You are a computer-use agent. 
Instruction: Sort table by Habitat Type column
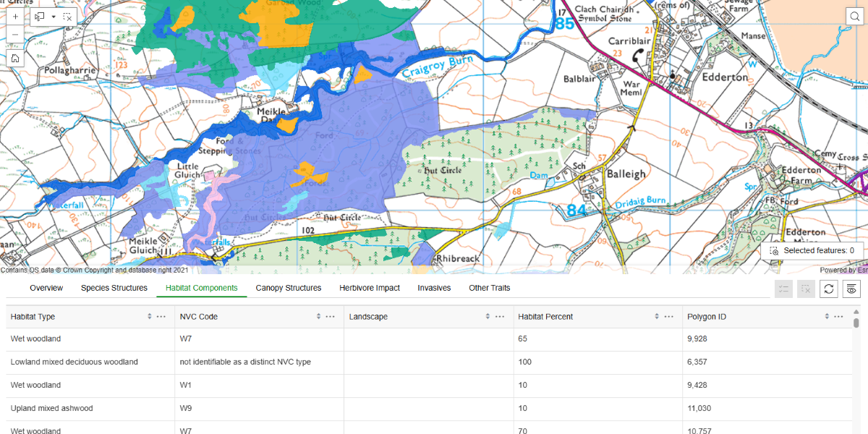point(150,317)
